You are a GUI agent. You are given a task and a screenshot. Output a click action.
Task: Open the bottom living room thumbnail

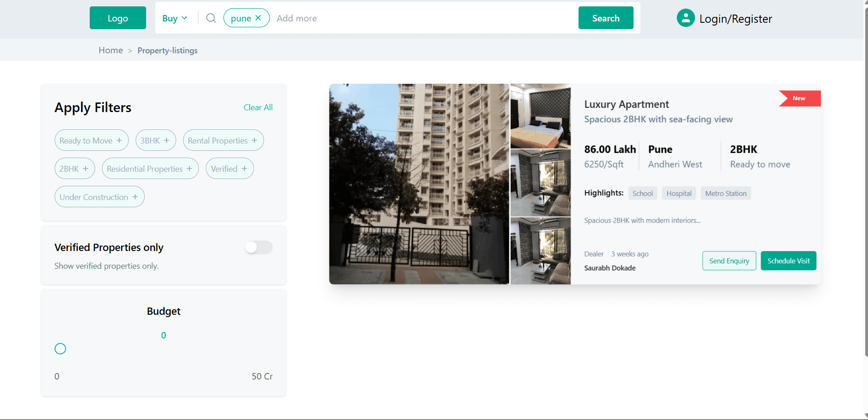point(540,251)
